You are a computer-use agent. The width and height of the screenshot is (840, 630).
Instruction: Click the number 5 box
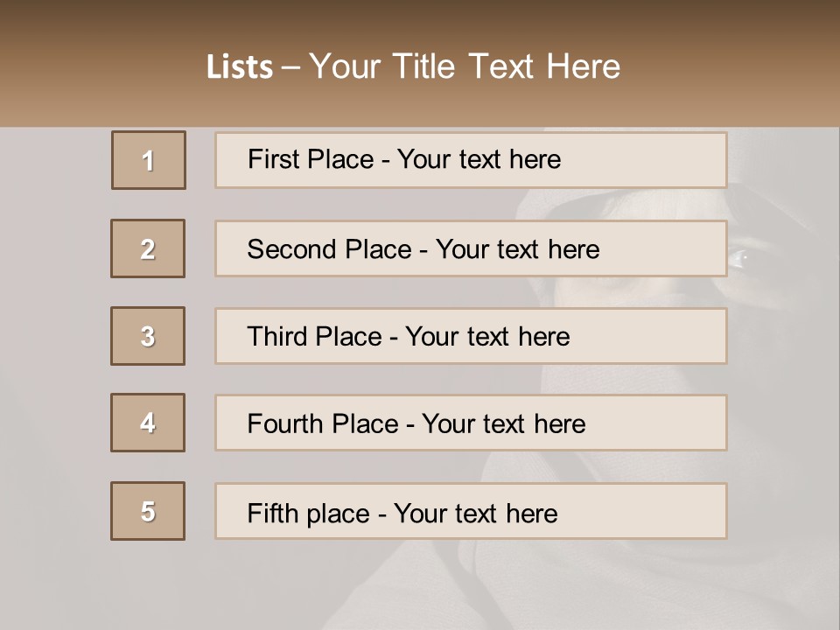pos(148,511)
